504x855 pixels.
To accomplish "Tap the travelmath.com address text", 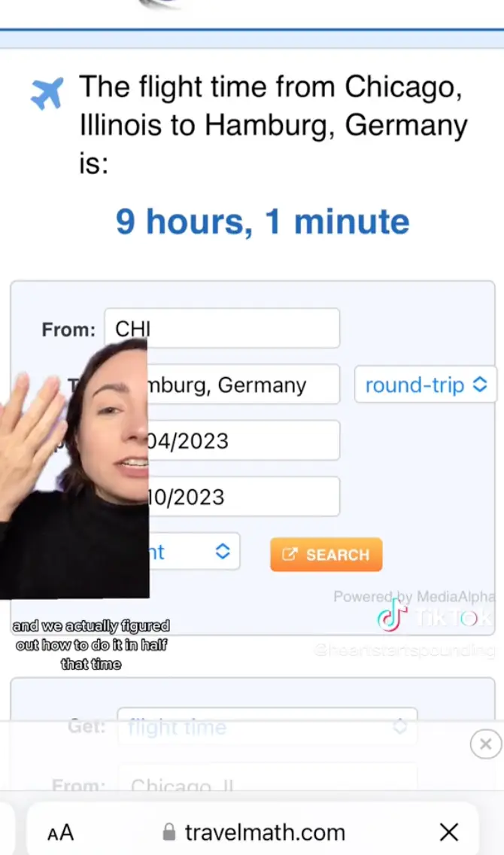I will point(265,832).
